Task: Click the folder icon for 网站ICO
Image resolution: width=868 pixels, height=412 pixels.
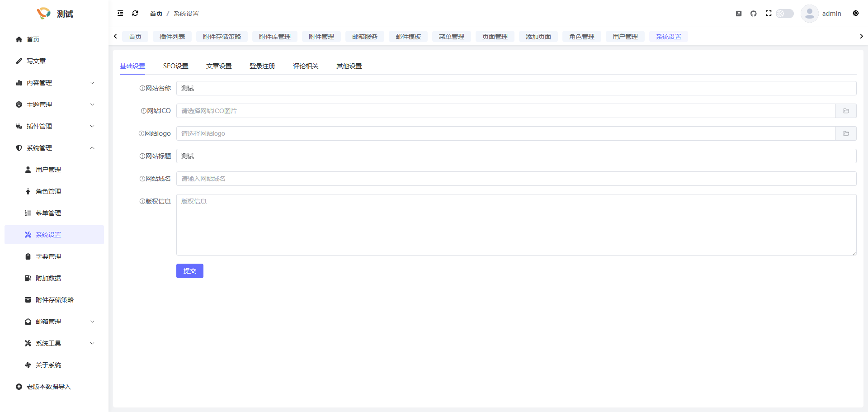Action: pos(846,111)
